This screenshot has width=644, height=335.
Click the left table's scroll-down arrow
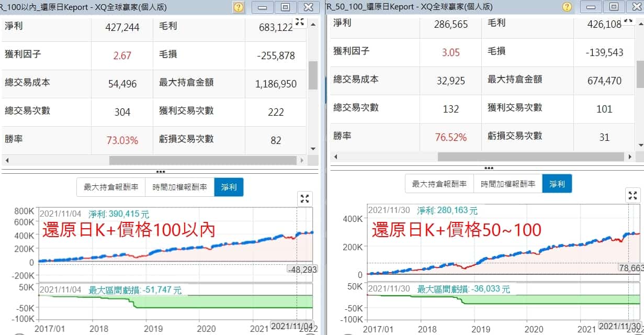pos(313,149)
